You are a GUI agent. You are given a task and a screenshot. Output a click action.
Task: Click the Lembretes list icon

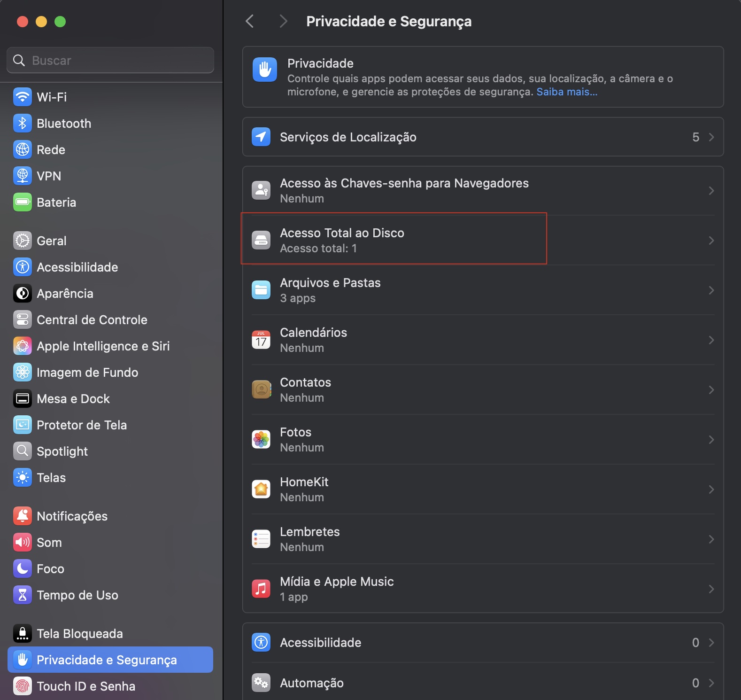pyautogui.click(x=261, y=539)
